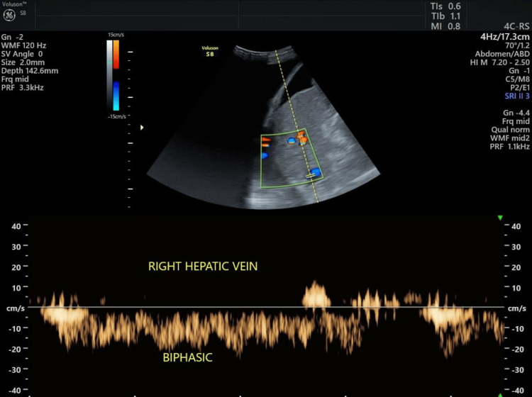
Task: Click the grayscale map bar
Action: 109,74
